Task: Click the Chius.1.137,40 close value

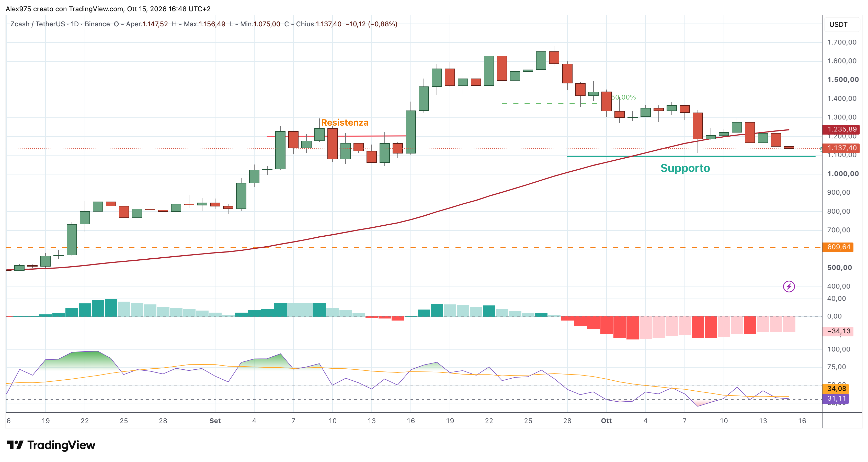Action: [319, 24]
